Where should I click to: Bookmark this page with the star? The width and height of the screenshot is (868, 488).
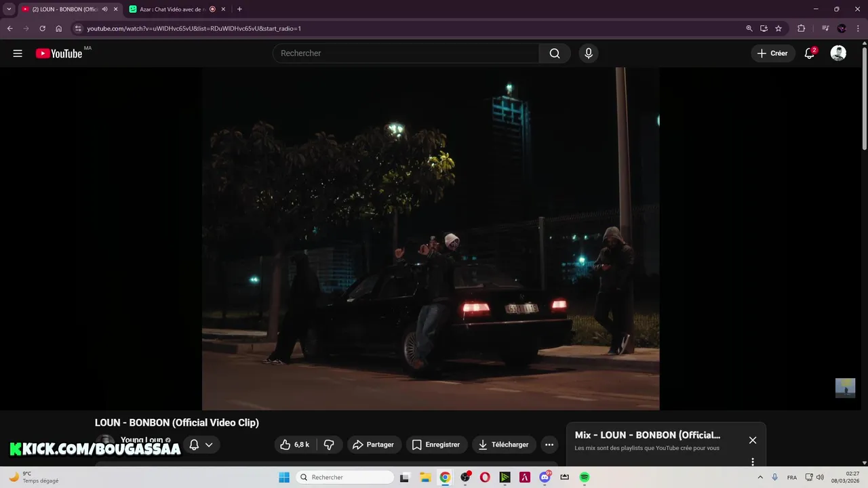778,28
